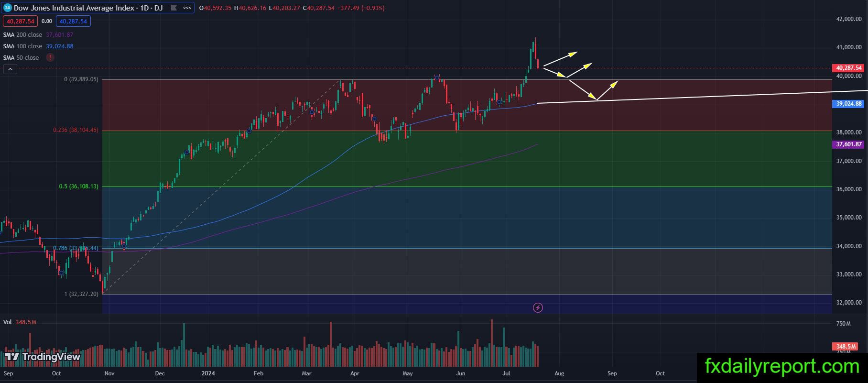The height and width of the screenshot is (383, 868).
Task: Click the red current price label on price axis
Action: [x=849, y=68]
